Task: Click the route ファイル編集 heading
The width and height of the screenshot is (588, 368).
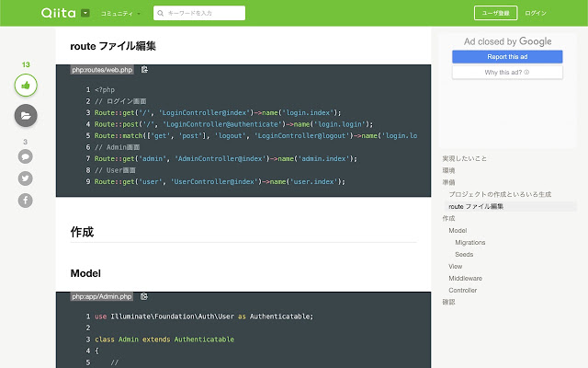Action: tap(113, 46)
